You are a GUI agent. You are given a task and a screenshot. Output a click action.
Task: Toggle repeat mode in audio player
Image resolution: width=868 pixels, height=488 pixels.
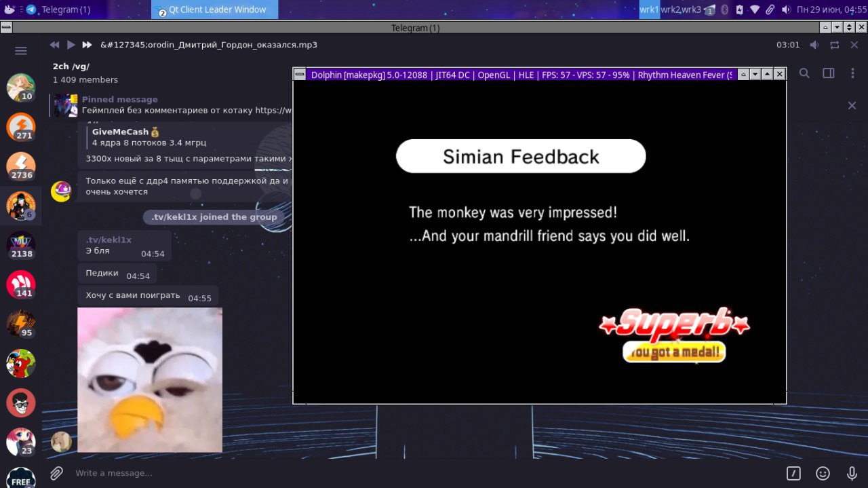(835, 45)
